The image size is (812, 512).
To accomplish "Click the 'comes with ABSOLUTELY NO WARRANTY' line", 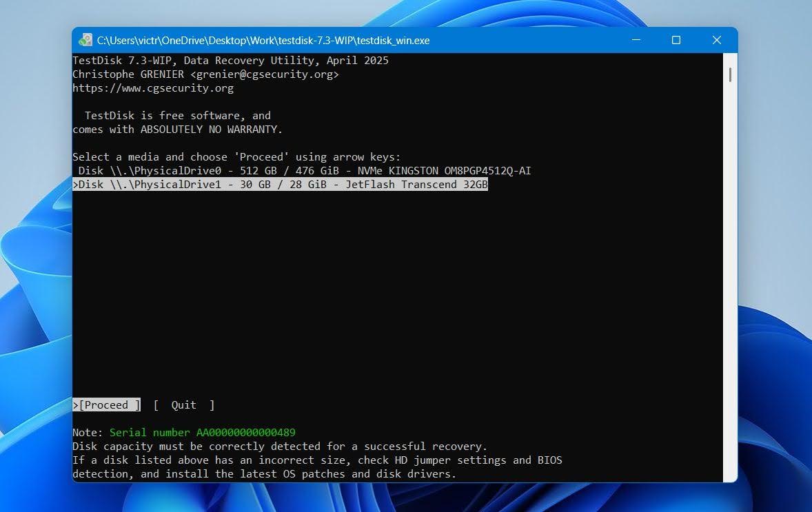I will tap(178, 130).
